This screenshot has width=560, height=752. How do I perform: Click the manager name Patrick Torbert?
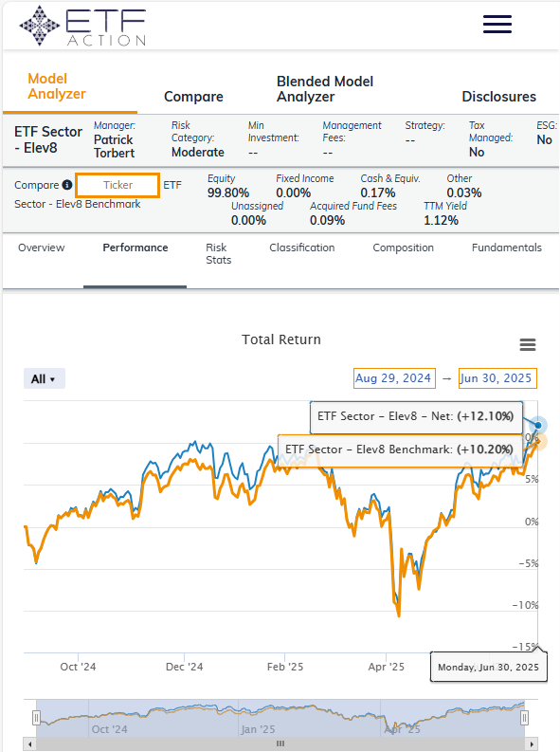114,146
